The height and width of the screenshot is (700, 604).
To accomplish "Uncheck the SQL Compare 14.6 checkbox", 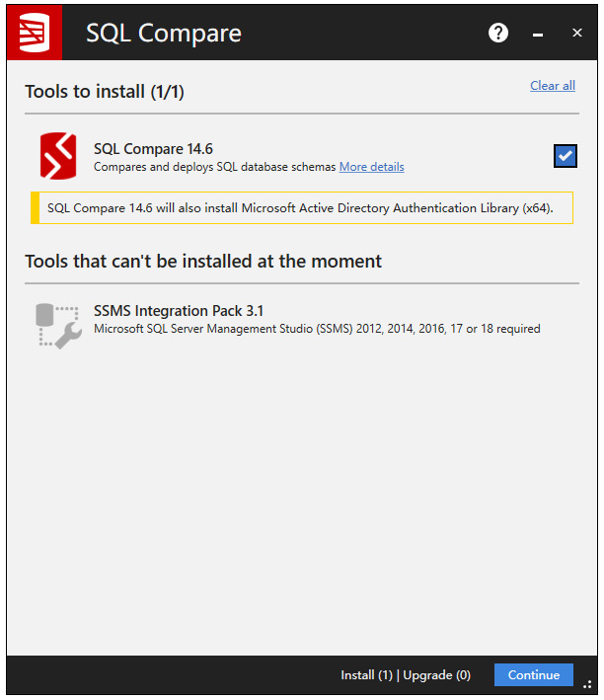I will click(x=566, y=155).
